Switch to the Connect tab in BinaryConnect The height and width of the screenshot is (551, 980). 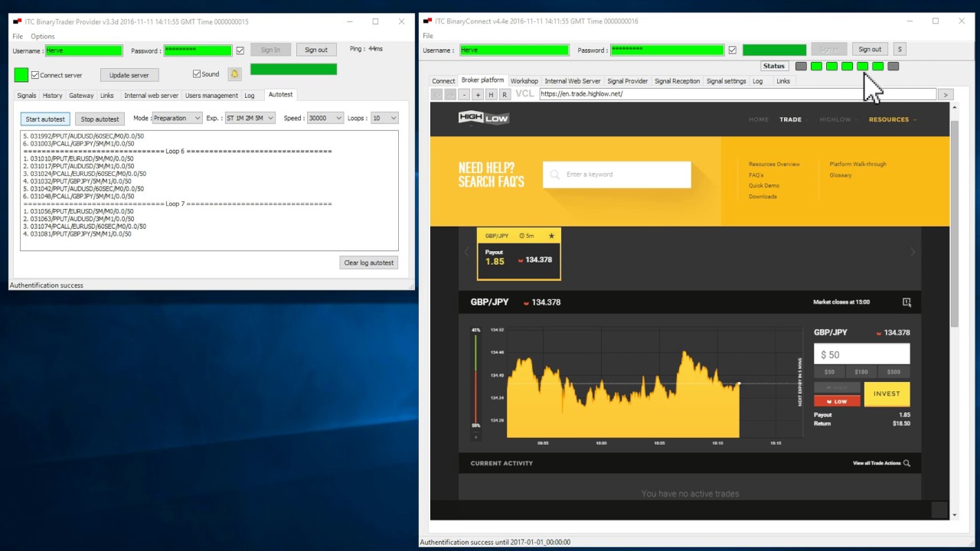pyautogui.click(x=443, y=81)
